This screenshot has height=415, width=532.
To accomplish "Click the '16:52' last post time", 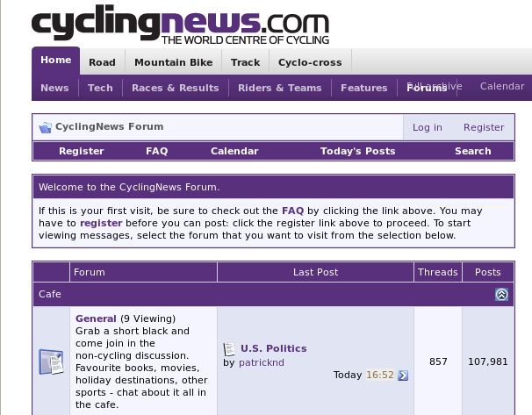I will pos(380,375).
